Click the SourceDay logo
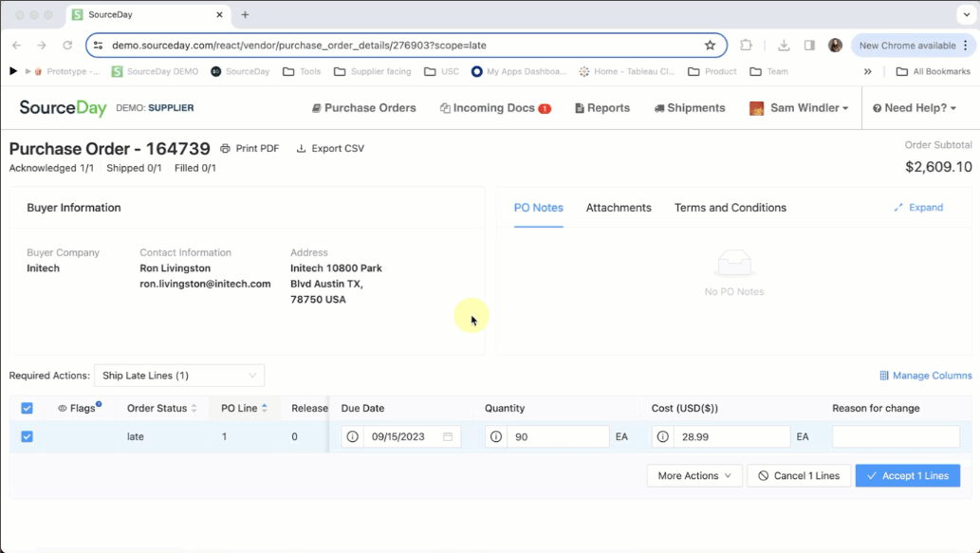Image resolution: width=980 pixels, height=553 pixels. pos(64,107)
